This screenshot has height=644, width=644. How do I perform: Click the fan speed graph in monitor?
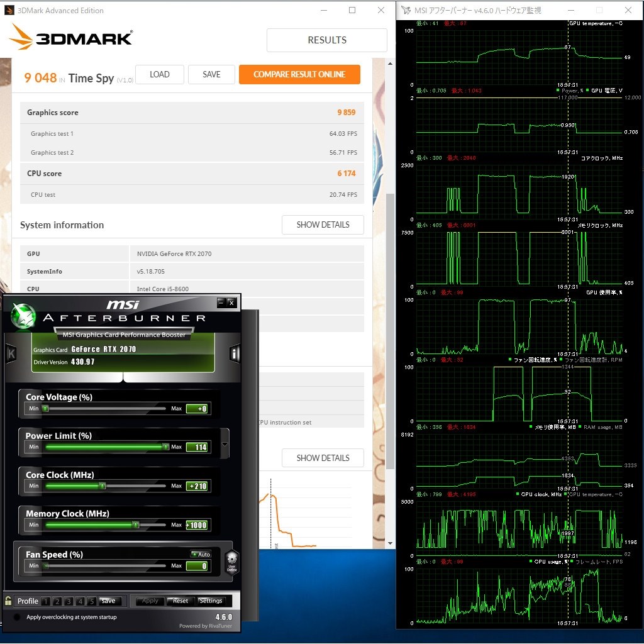519,394
